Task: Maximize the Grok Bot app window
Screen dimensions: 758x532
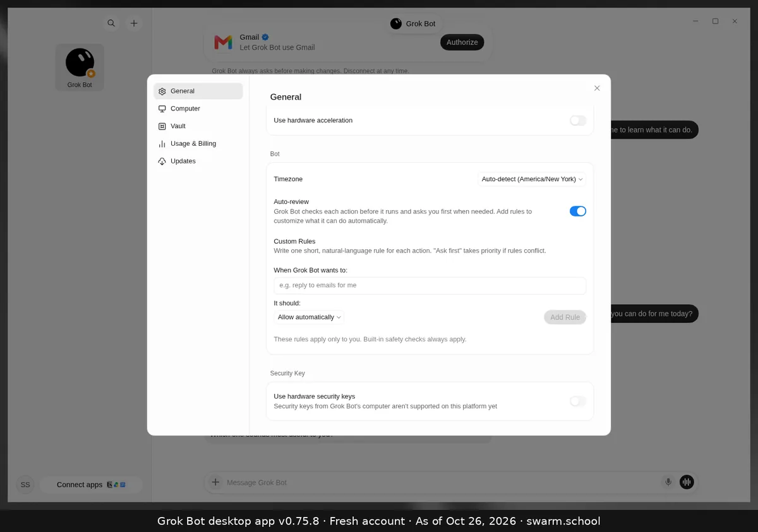Action: [x=715, y=21]
